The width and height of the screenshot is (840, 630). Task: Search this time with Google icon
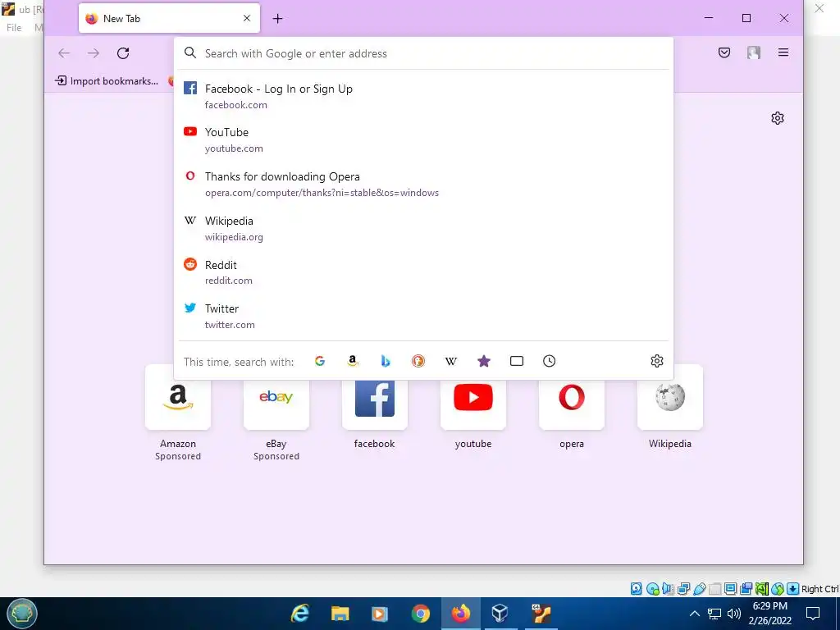320,361
